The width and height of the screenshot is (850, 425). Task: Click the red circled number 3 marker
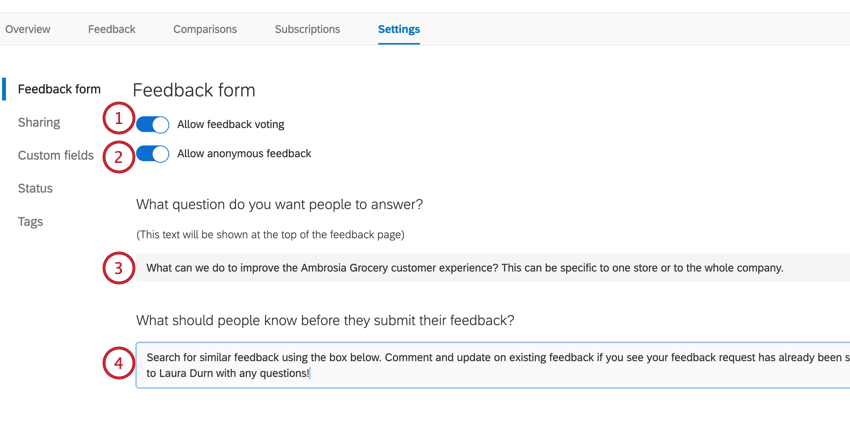[118, 268]
